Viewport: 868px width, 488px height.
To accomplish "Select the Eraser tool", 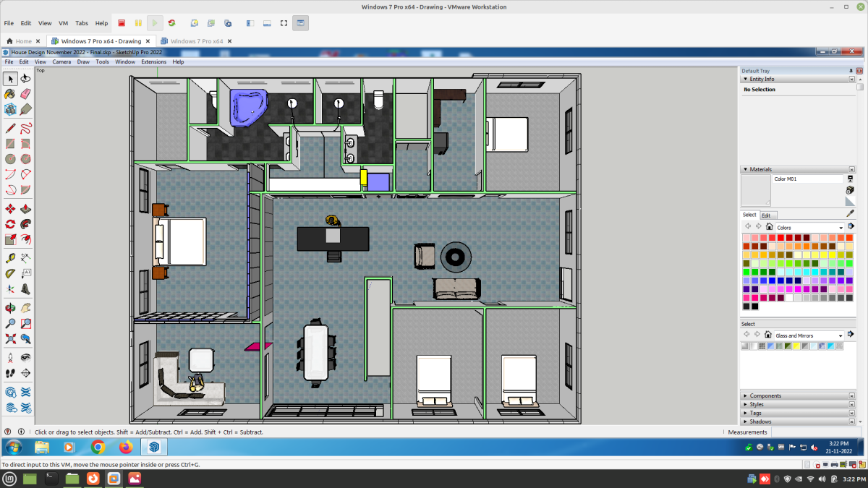I will click(x=26, y=94).
